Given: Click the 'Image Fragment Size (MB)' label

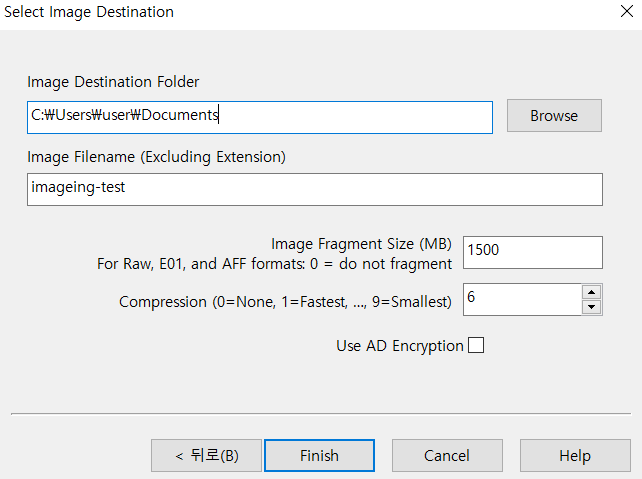Looking at the screenshot, I should [361, 244].
